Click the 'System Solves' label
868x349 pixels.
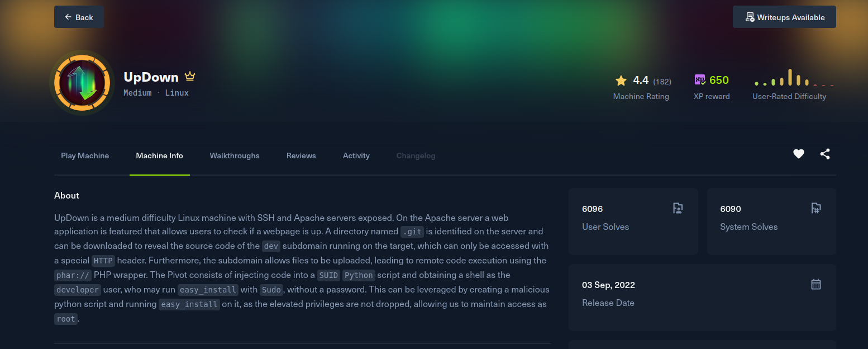coord(749,227)
